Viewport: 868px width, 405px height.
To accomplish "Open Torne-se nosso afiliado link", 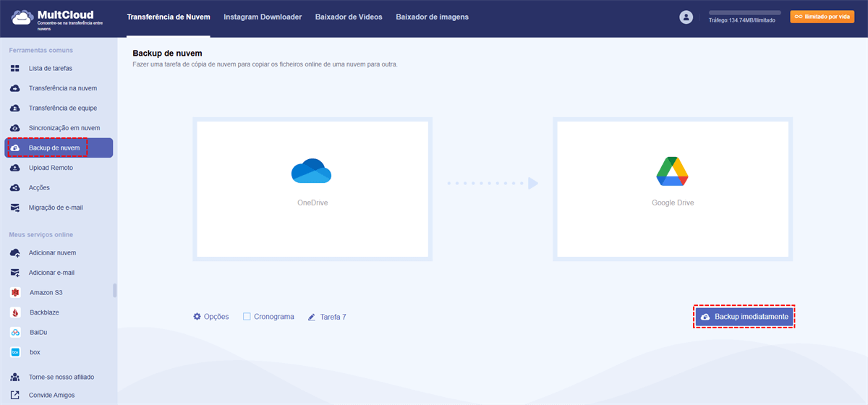I will [61, 378].
